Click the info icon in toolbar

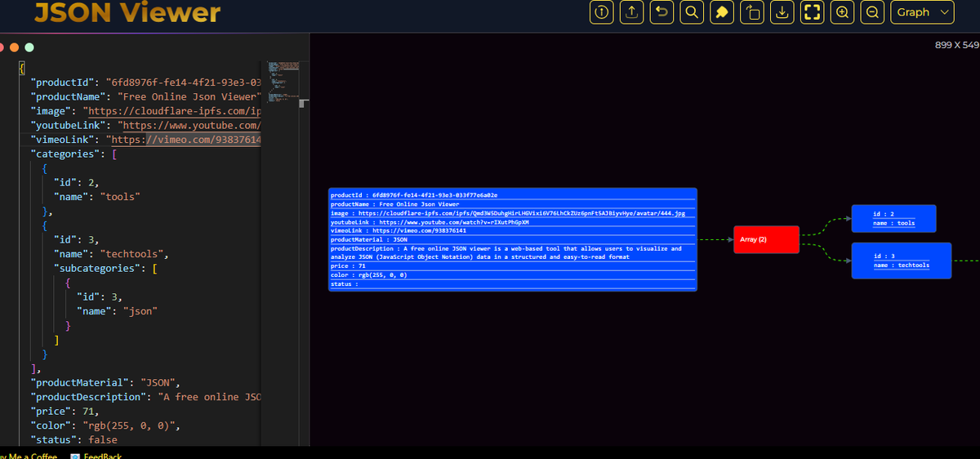(x=602, y=12)
